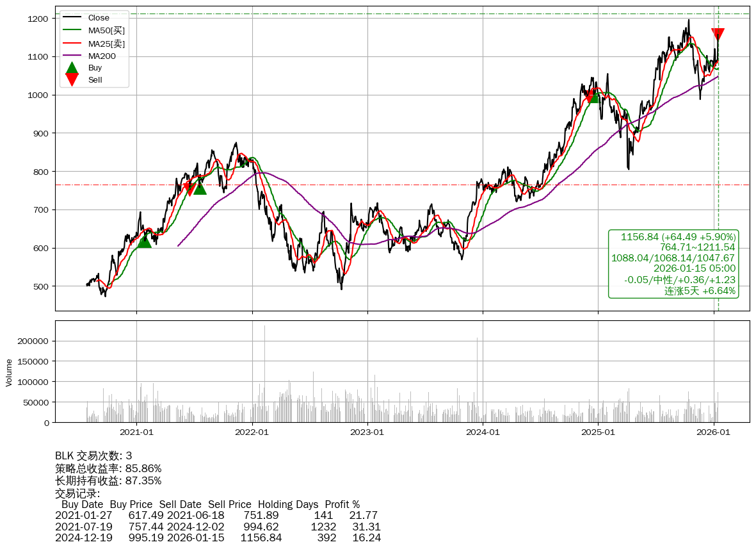Click the black Close line sample in legend
Screen dimensions: 756x549
[x=72, y=18]
